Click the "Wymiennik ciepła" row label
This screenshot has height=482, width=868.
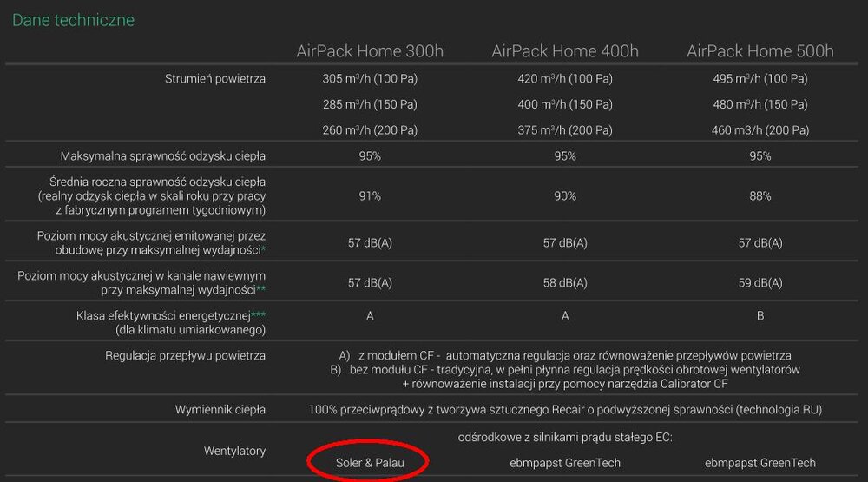(220, 409)
